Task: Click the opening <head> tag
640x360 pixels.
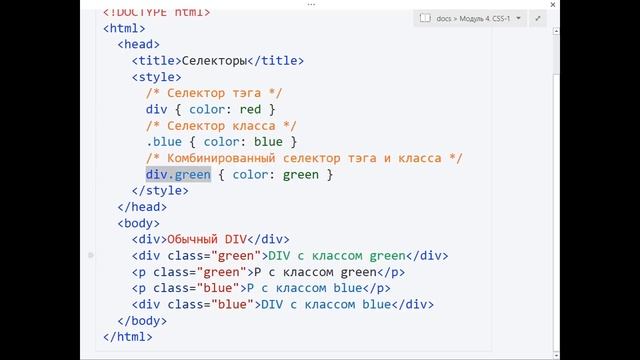Action: point(138,44)
